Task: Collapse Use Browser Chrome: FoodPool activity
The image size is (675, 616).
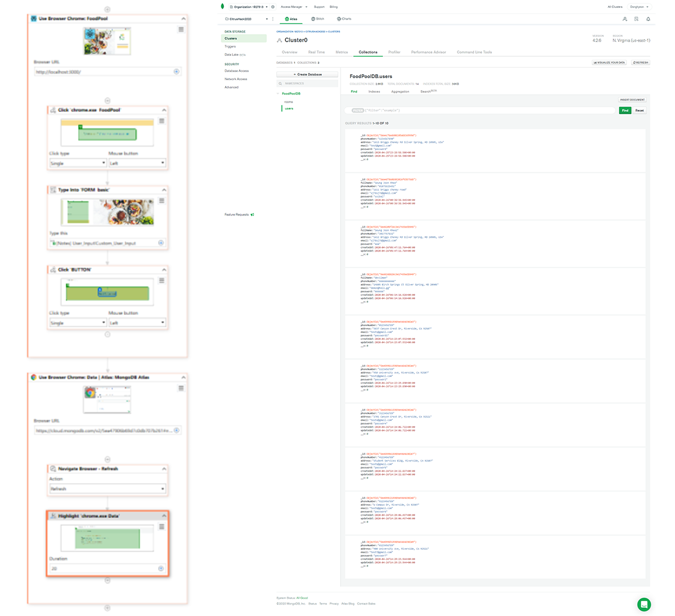Action: pos(183,18)
